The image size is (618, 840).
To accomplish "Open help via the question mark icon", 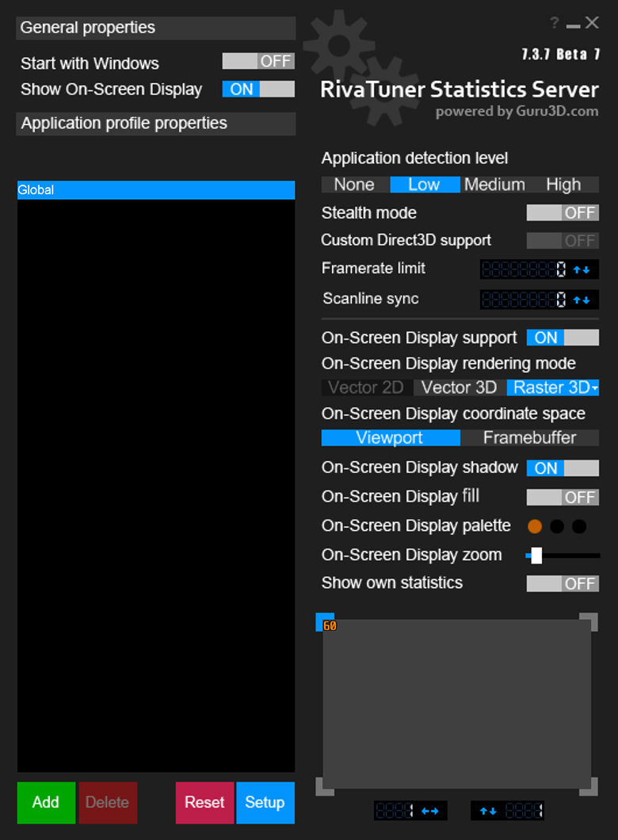I will click(x=554, y=23).
